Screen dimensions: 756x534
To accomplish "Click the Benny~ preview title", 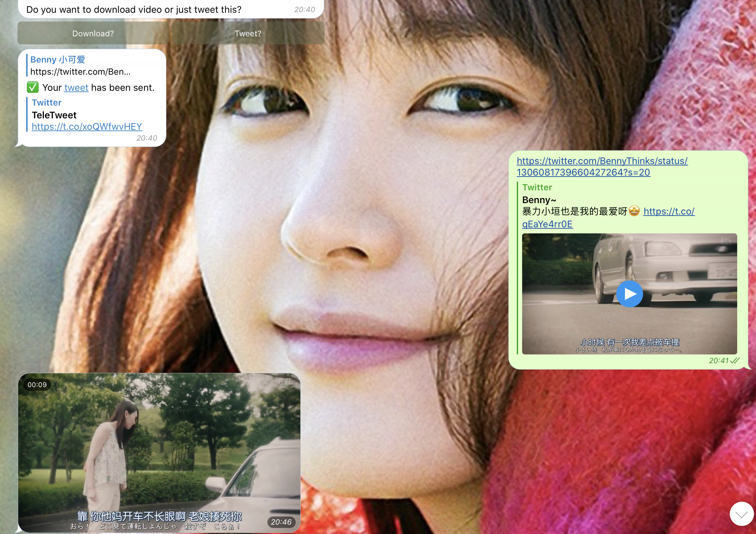I will pos(539,200).
